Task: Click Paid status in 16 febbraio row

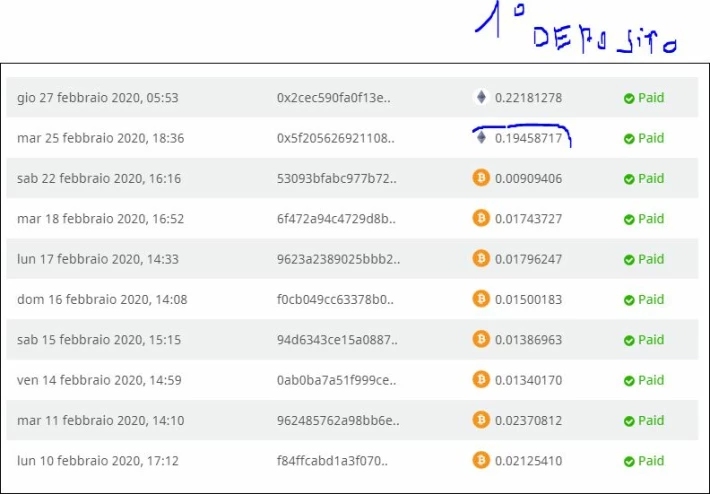Action: pos(651,299)
